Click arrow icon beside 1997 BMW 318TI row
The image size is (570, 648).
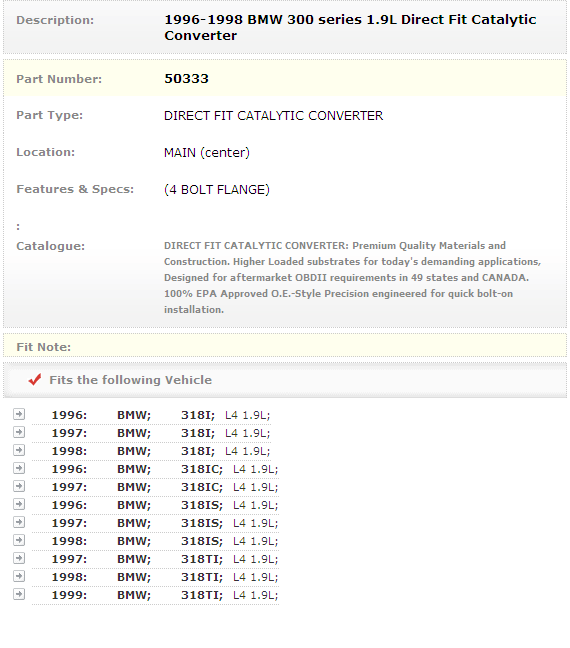click(x=19, y=558)
